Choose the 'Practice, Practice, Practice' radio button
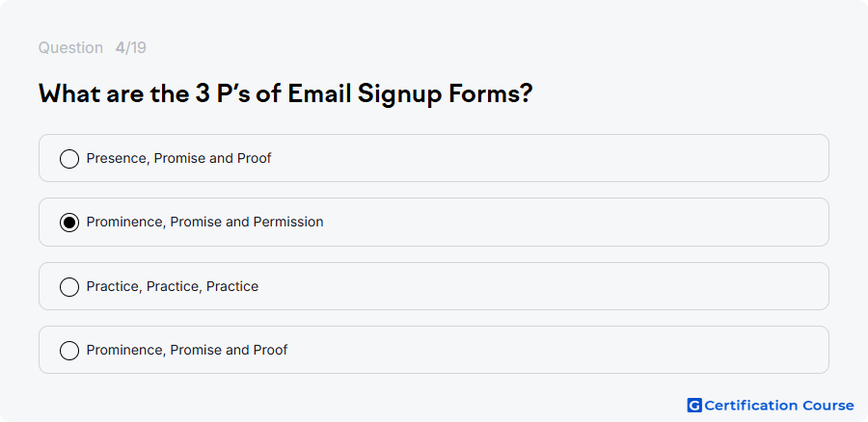 click(x=69, y=287)
